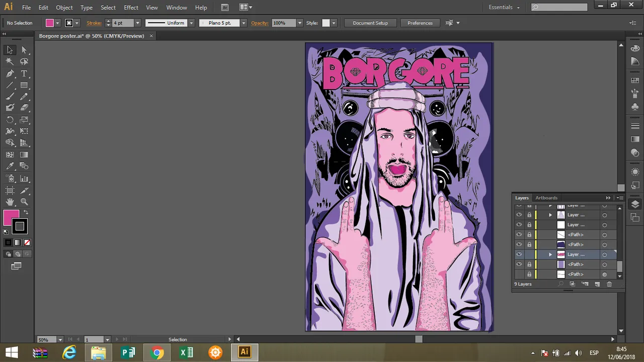Click the large pink Fill swatch

11,218
